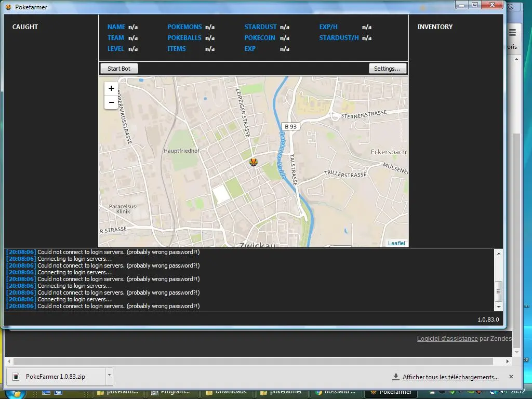The image size is (532, 399).
Task: Click the NAME stat label
Action: click(x=116, y=27)
